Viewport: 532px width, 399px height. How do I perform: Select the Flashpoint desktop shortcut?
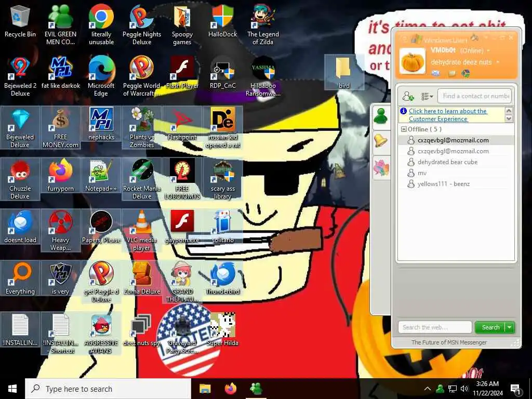(x=182, y=124)
